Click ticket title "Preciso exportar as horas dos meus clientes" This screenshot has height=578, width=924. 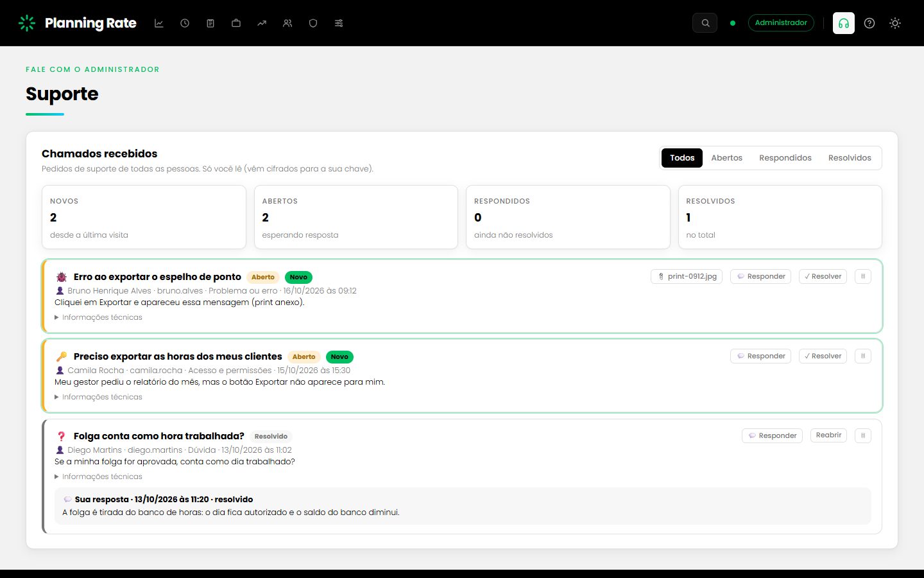click(178, 356)
